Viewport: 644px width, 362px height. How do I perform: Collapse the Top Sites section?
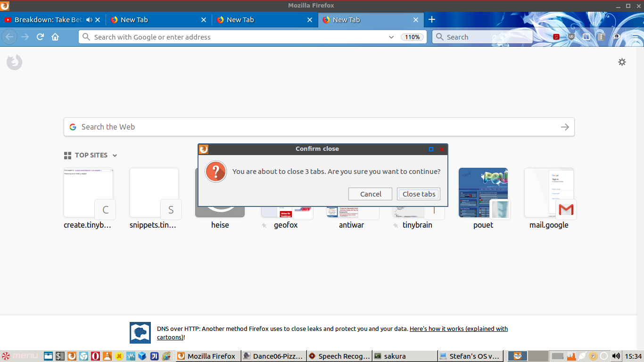(x=115, y=156)
